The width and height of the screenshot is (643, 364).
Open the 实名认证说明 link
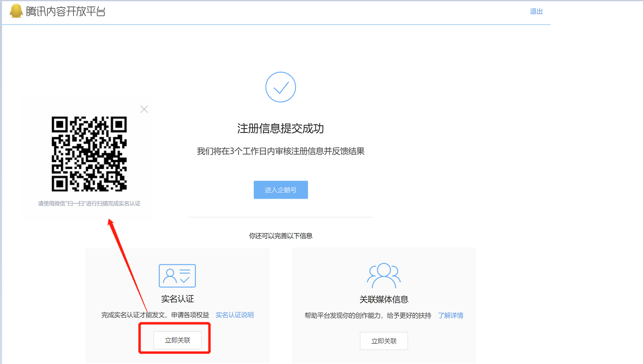234,315
